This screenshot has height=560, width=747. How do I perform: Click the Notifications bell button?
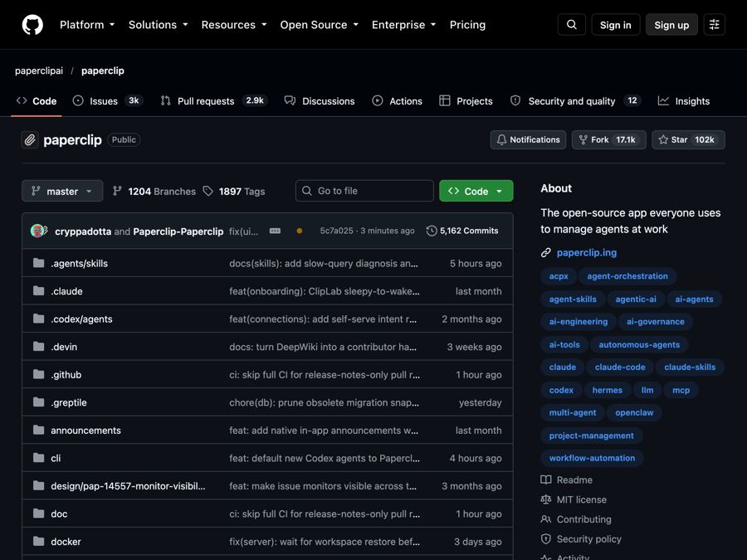click(529, 140)
